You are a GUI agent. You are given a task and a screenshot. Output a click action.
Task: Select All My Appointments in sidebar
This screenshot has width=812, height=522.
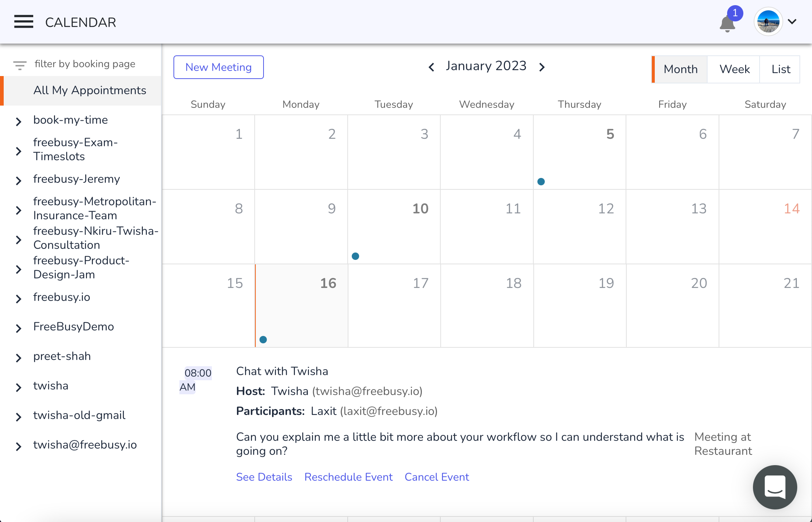[90, 90]
